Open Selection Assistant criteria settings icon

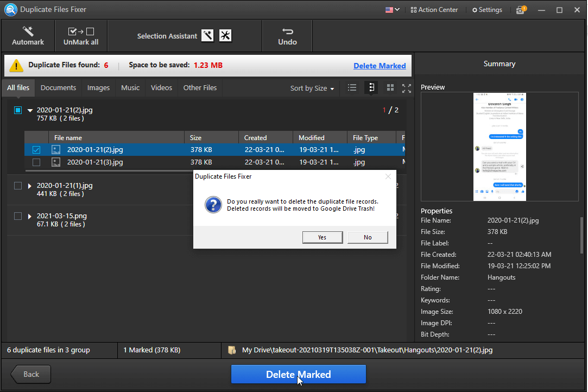[x=225, y=35]
